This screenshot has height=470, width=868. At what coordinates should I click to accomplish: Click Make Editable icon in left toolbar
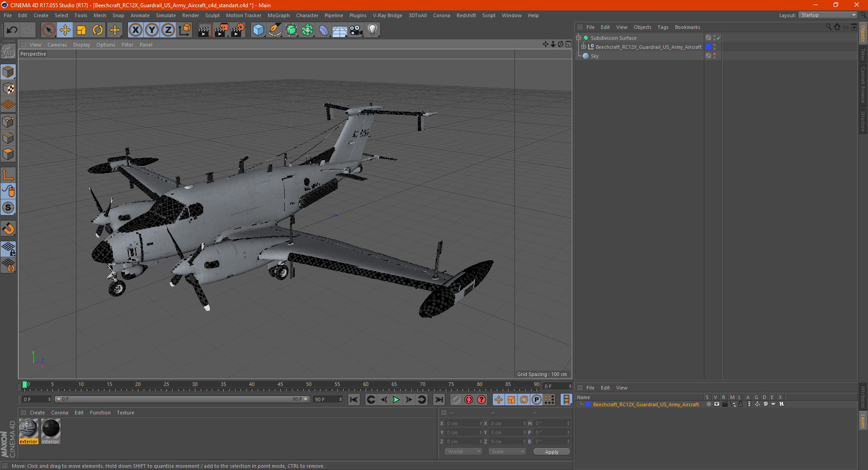pyautogui.click(x=8, y=52)
